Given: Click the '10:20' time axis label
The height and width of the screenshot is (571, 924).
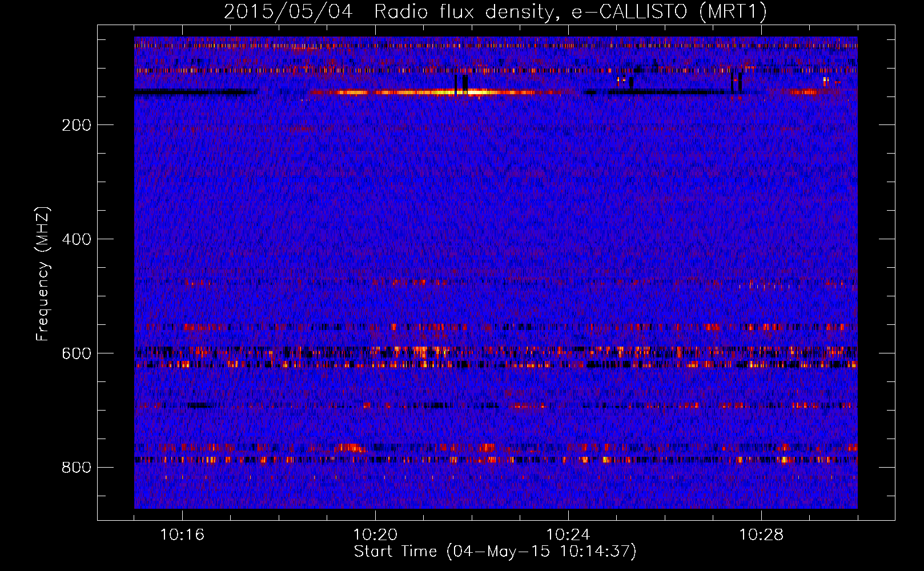Looking at the screenshot, I should coord(375,535).
